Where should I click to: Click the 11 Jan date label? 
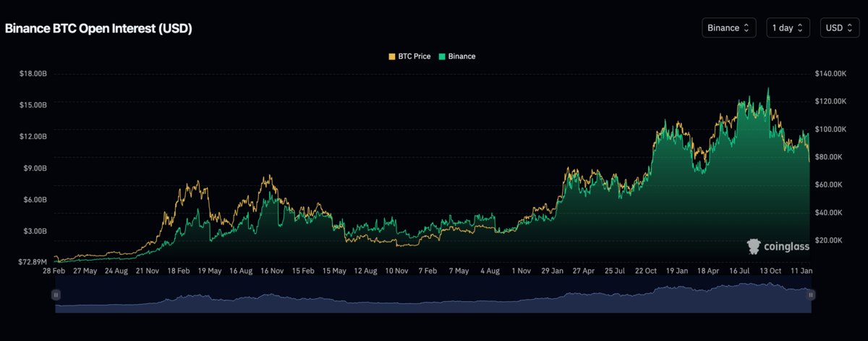(x=801, y=271)
